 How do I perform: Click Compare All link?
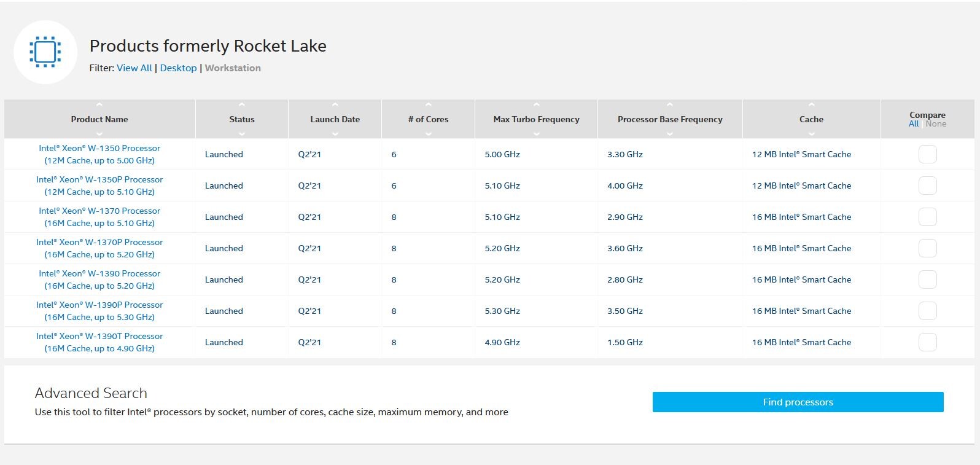(914, 124)
